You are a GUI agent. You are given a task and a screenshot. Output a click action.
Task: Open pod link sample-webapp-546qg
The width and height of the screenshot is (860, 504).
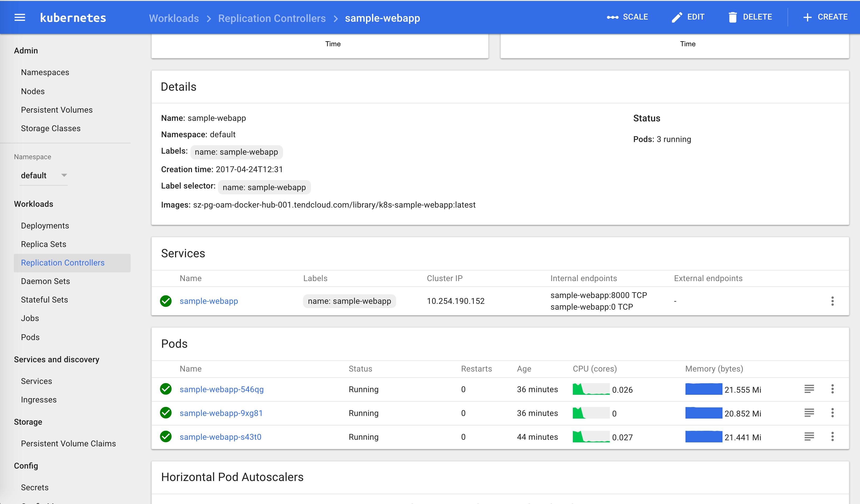point(222,389)
